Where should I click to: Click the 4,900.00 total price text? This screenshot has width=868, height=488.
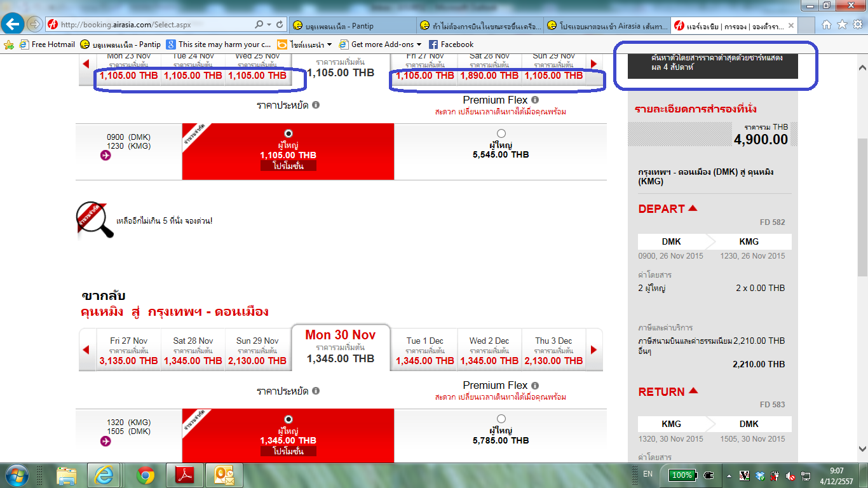pyautogui.click(x=761, y=140)
